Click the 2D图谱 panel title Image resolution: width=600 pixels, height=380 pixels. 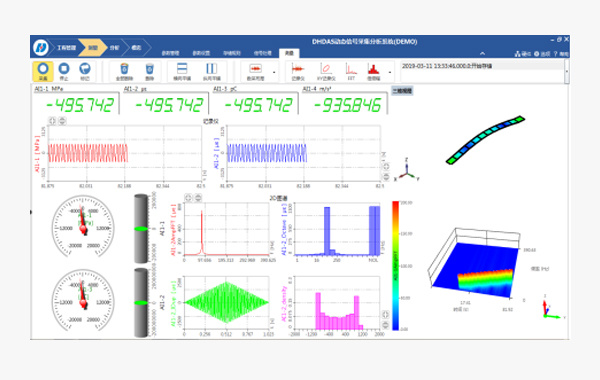(x=278, y=198)
